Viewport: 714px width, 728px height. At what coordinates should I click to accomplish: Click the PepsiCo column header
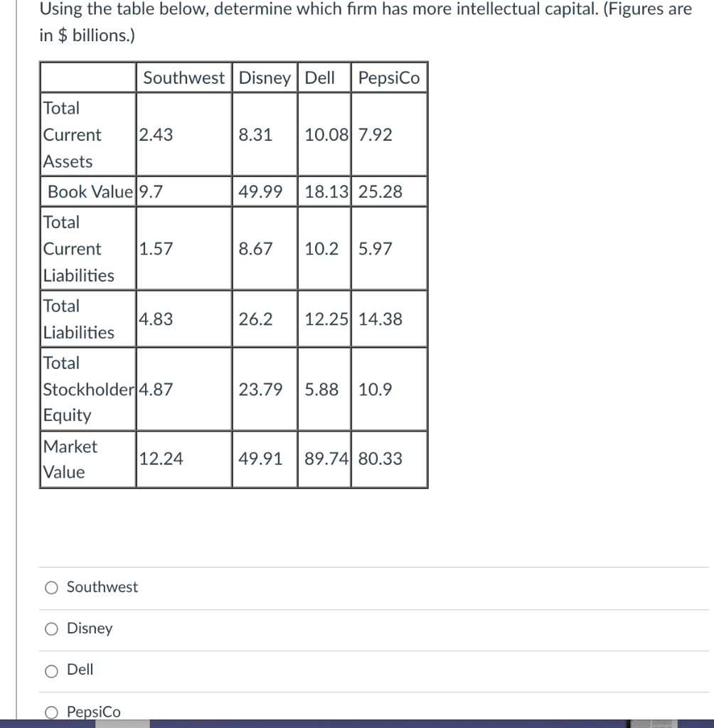(x=388, y=78)
